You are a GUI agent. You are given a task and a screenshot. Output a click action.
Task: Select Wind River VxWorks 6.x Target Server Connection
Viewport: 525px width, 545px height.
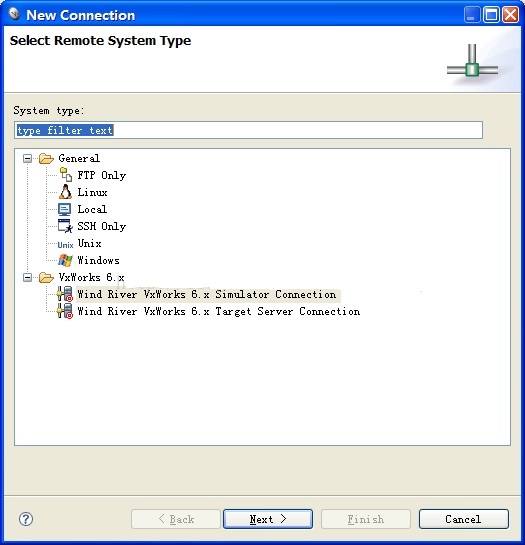[x=219, y=311]
